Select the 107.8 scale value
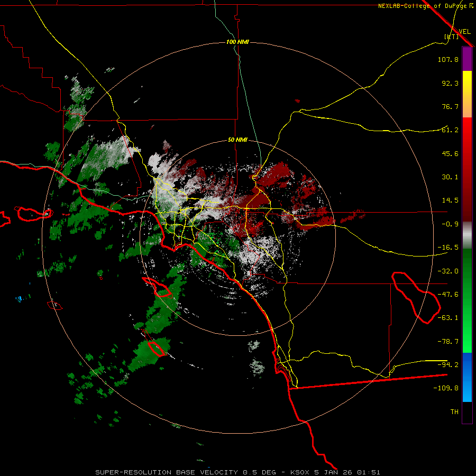This screenshot has width=476, height=476. point(448,59)
